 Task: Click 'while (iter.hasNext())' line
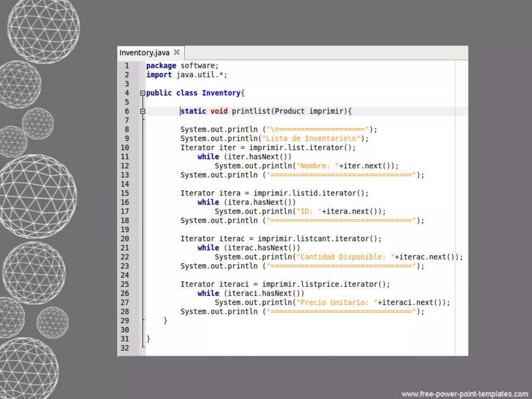click(x=244, y=157)
